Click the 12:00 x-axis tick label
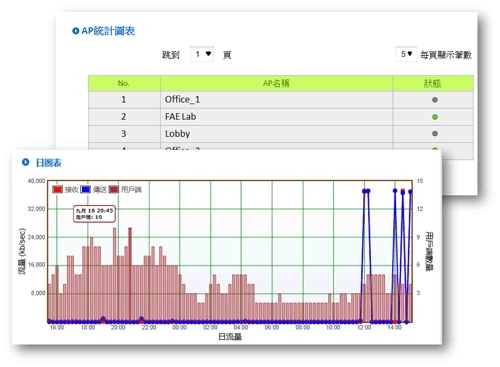The height and width of the screenshot is (367, 500). point(364,328)
